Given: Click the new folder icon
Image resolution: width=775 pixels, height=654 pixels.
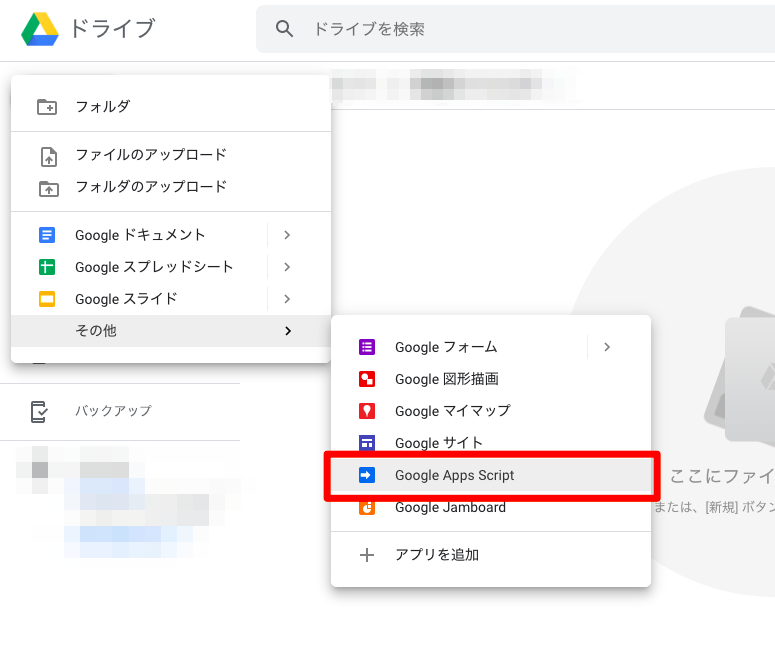Looking at the screenshot, I should (x=47, y=107).
